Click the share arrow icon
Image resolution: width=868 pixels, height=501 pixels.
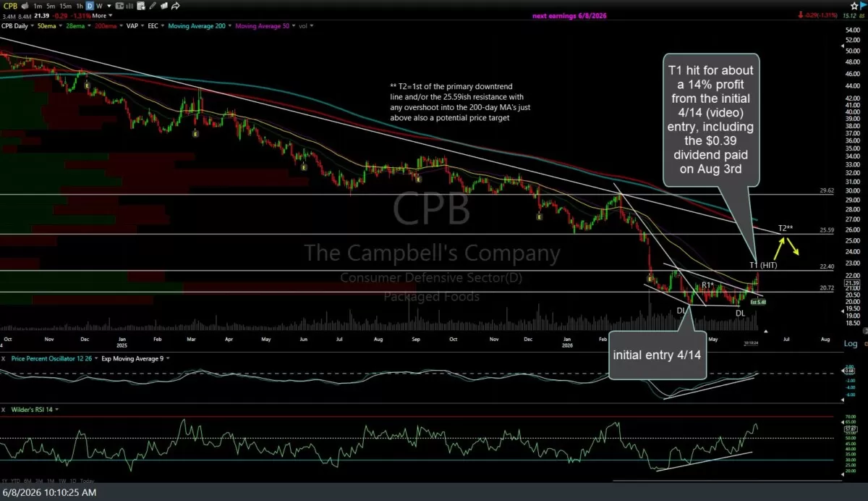click(x=176, y=6)
